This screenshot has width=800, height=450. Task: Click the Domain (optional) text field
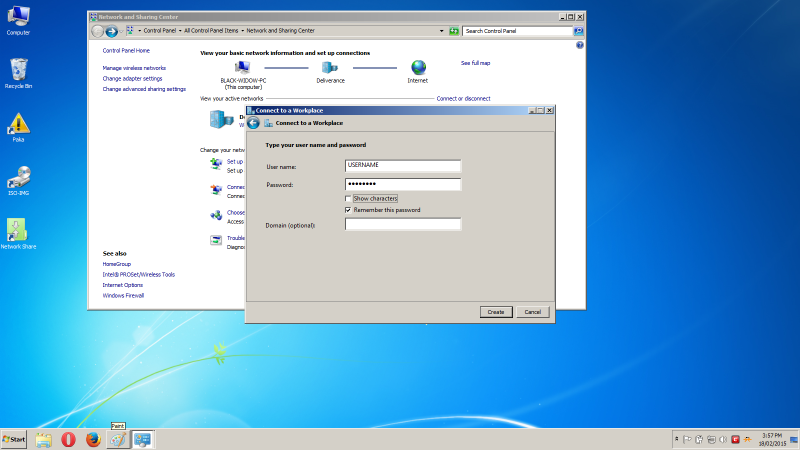tap(402, 225)
